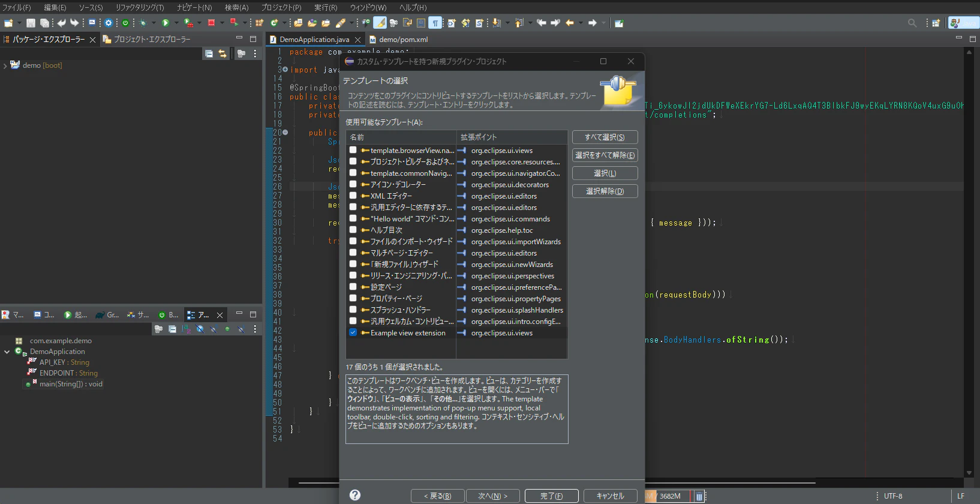Click Collapse All icon in Outline view
Screen dimensions: 980x504
click(172, 329)
